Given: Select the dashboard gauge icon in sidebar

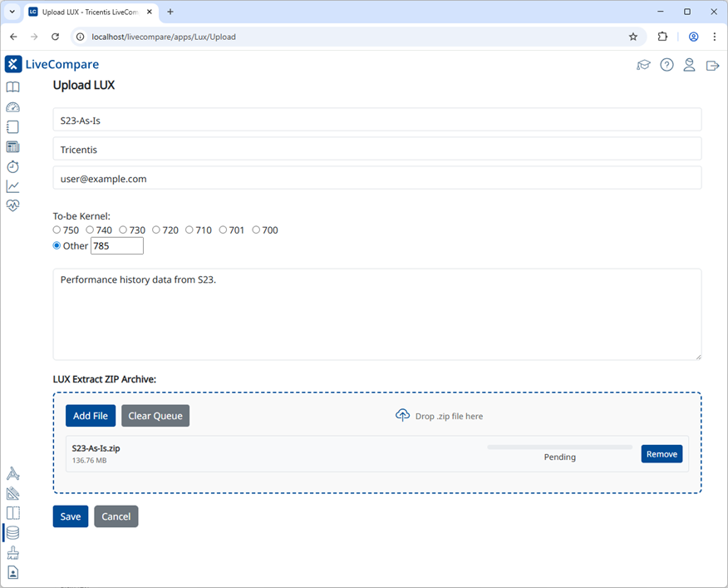Looking at the screenshot, I should 12,106.
